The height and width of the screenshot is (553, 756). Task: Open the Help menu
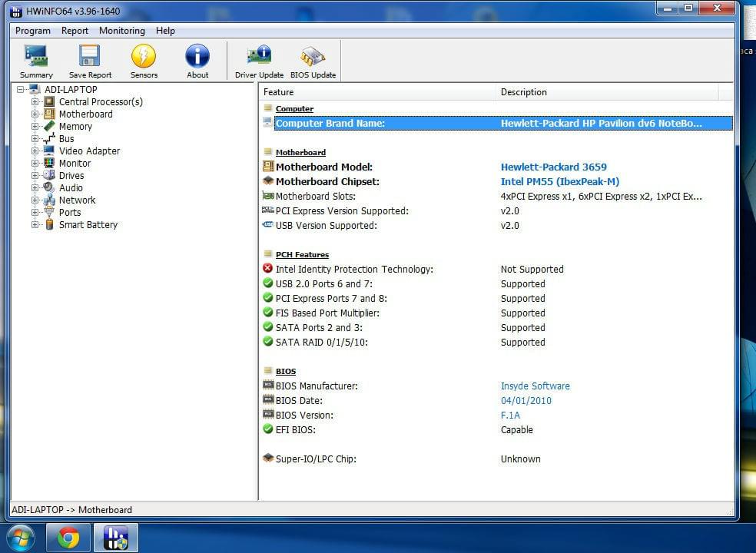click(x=165, y=31)
